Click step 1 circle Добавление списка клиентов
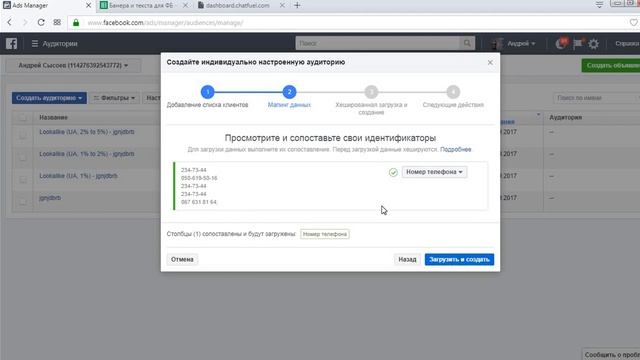Screen dimensions: 640x360 click(x=207, y=92)
